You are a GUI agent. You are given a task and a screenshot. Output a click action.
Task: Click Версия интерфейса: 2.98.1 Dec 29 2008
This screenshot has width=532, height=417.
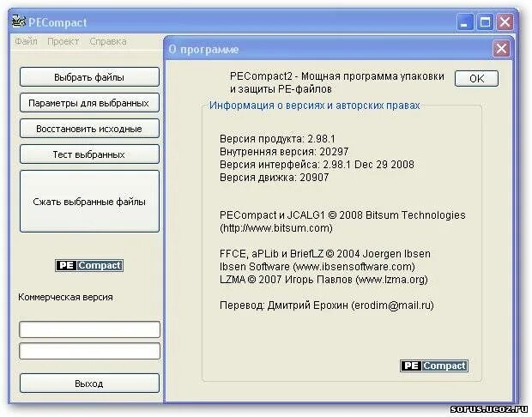click(317, 165)
